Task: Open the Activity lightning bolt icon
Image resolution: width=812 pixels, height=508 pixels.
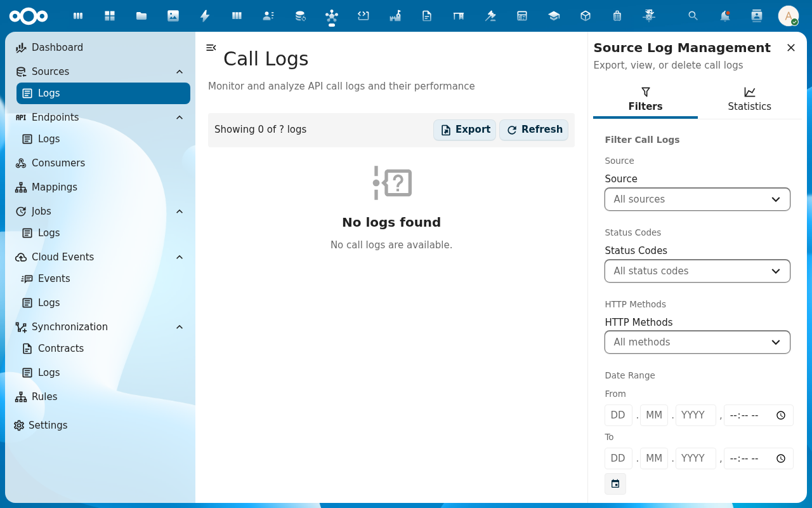Action: point(205,16)
